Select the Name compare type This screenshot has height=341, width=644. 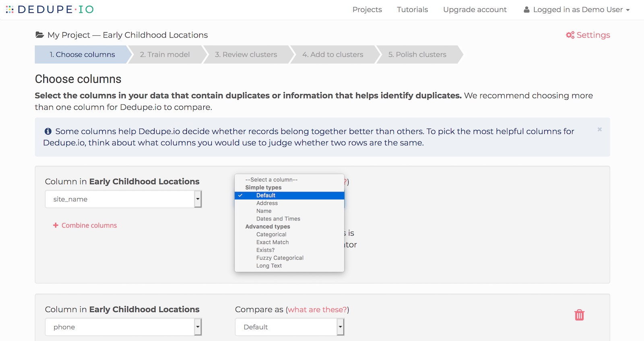(289, 211)
